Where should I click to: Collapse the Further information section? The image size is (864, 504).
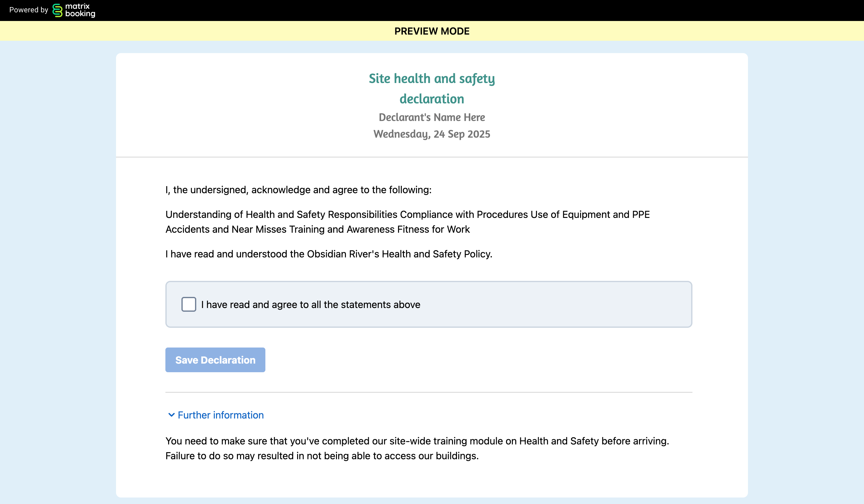[x=220, y=415]
